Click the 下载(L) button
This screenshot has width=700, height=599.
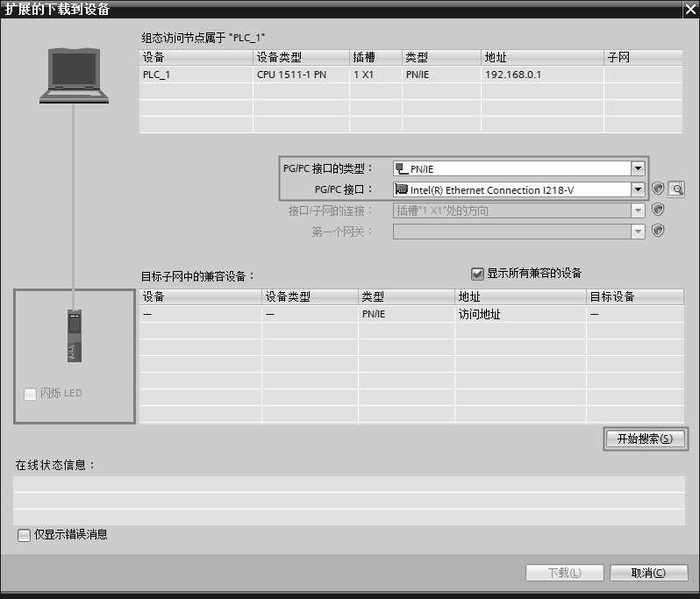(564, 573)
